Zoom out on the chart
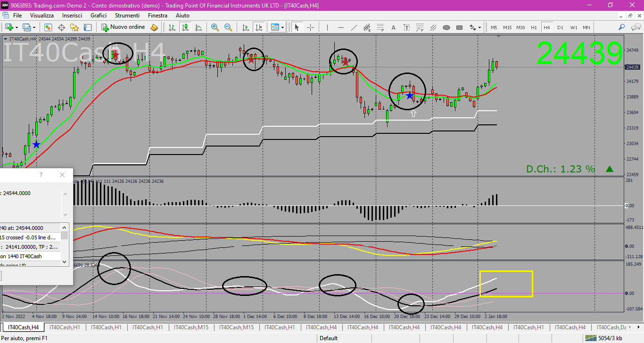Viewport: 644px width, 343px height. click(x=228, y=27)
